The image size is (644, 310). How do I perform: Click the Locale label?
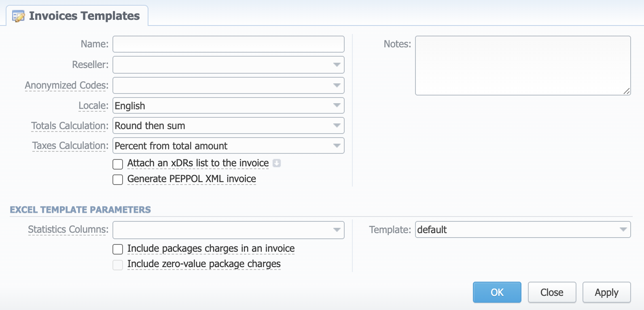[x=93, y=106]
